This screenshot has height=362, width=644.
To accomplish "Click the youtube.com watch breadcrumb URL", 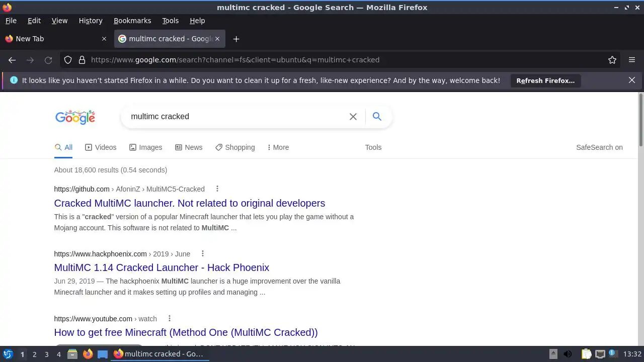I will [106, 319].
